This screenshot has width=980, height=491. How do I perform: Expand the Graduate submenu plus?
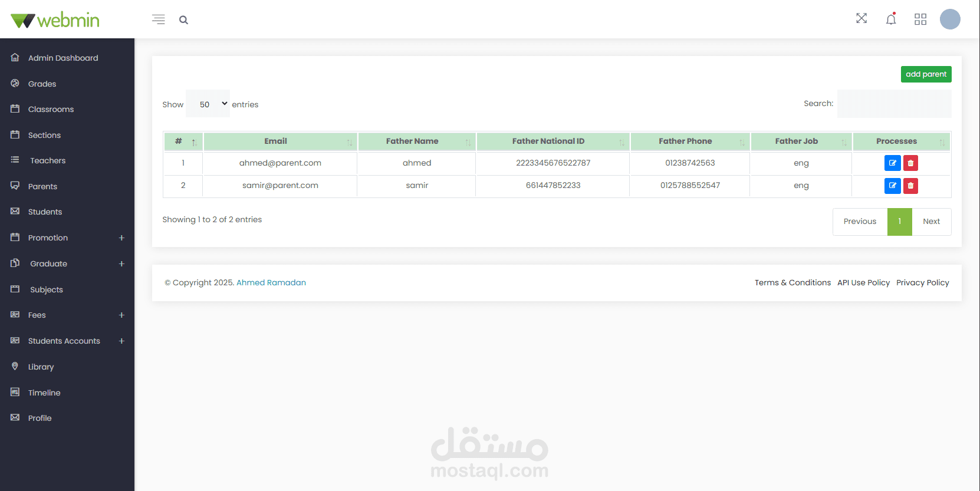[x=121, y=263]
